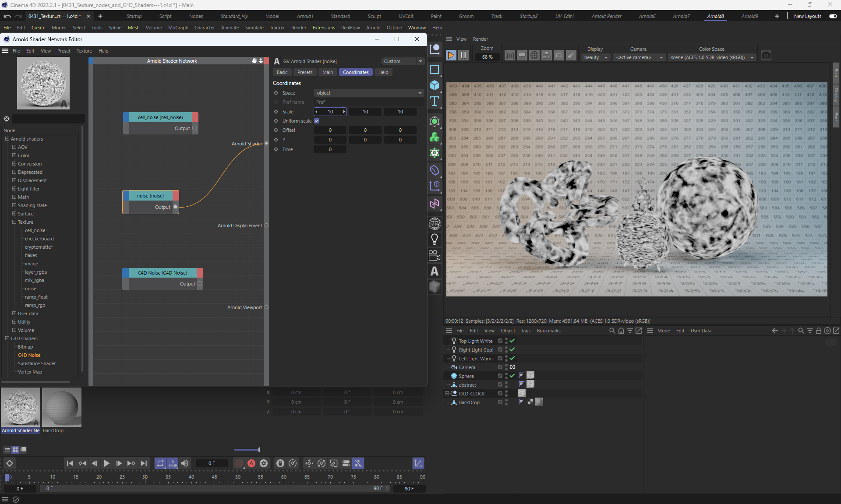
Task: Open the MoGraph menu
Action: (x=178, y=28)
